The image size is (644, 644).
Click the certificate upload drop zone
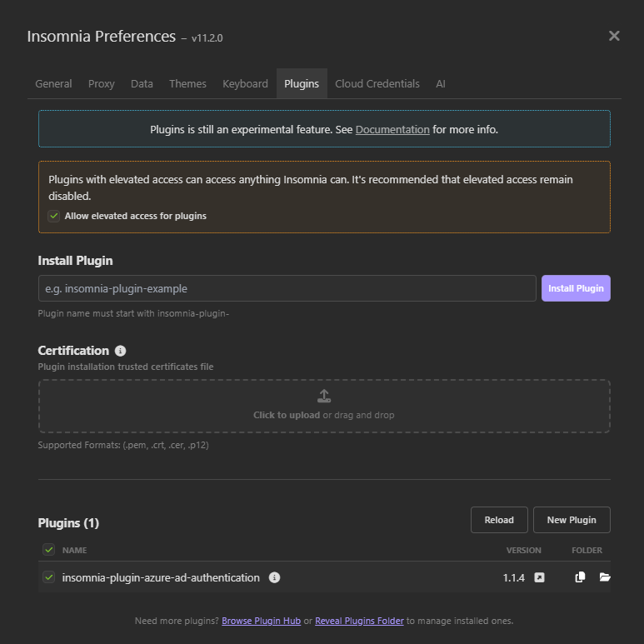pyautogui.click(x=324, y=407)
